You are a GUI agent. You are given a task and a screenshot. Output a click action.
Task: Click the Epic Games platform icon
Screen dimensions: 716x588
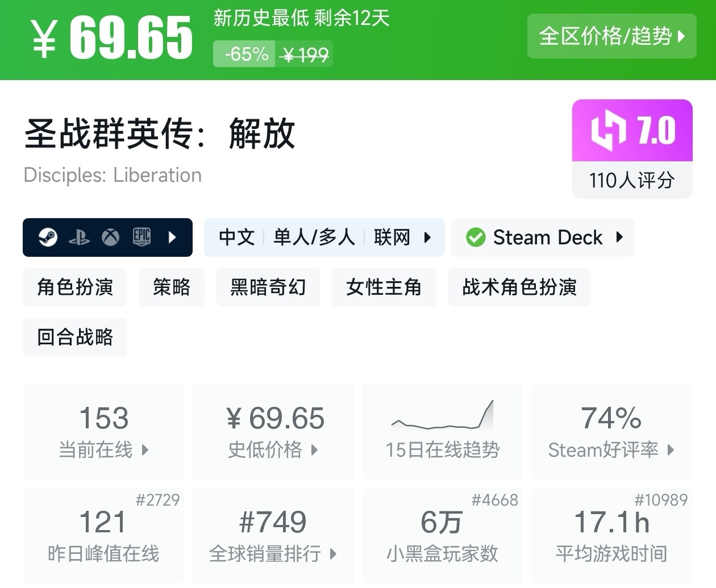pyautogui.click(x=141, y=236)
